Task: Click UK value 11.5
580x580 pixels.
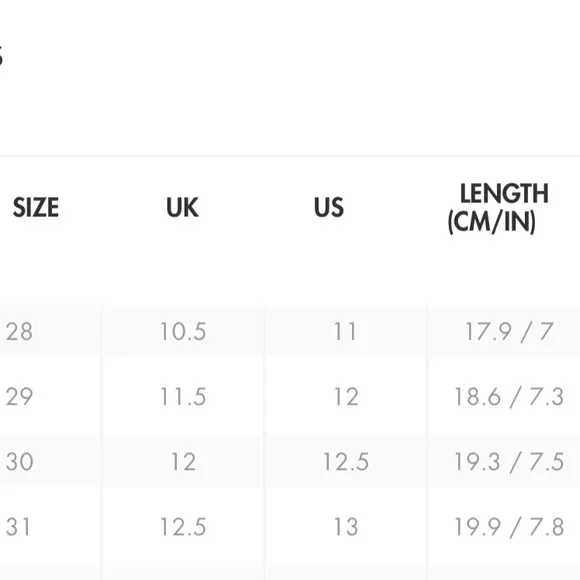Action: click(183, 397)
